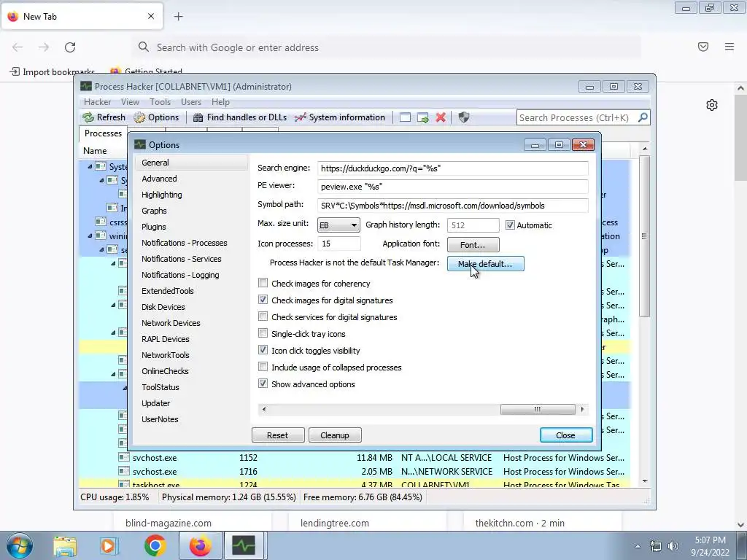Screen dimensions: 747x560
Task: Click the Reset button in Options
Action: coord(278,435)
